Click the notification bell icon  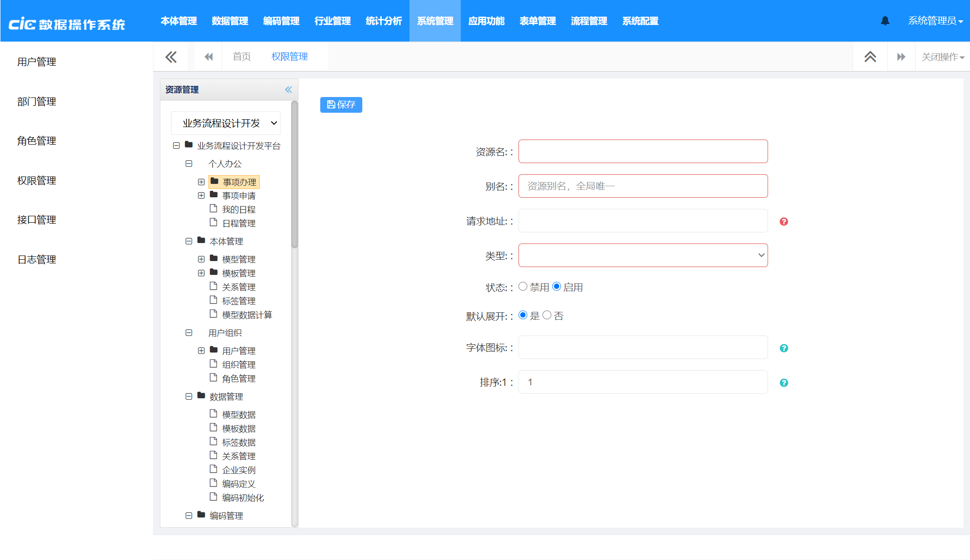click(885, 21)
